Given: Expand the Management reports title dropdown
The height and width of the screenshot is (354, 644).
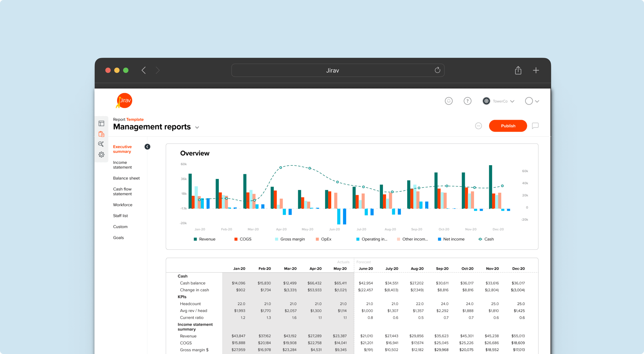Looking at the screenshot, I should (x=197, y=127).
